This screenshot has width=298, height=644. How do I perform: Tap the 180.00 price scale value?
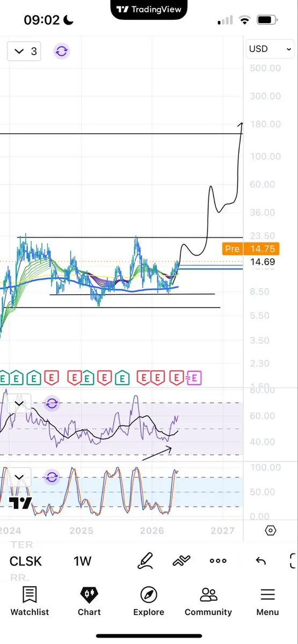pyautogui.click(x=265, y=124)
